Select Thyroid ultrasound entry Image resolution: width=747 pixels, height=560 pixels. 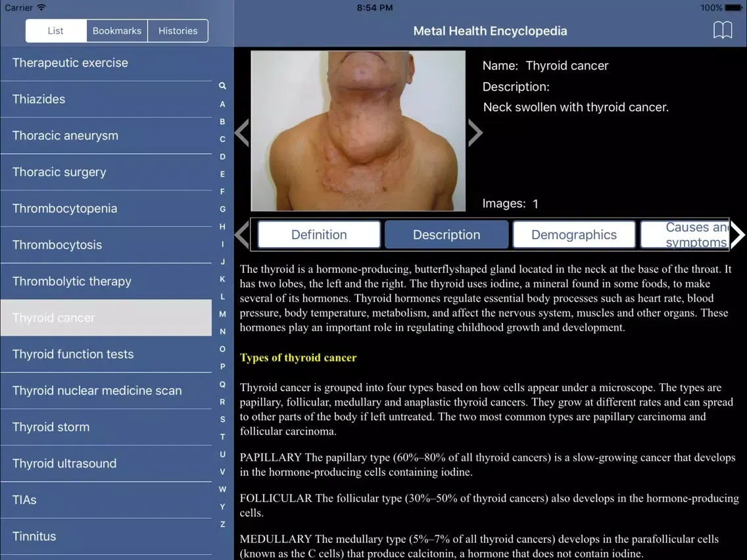coord(107,463)
